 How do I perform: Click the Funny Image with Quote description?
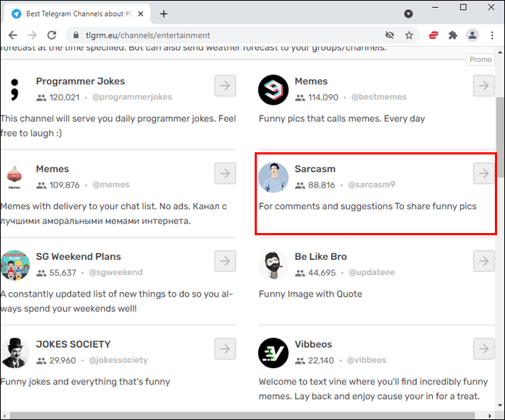(310, 294)
